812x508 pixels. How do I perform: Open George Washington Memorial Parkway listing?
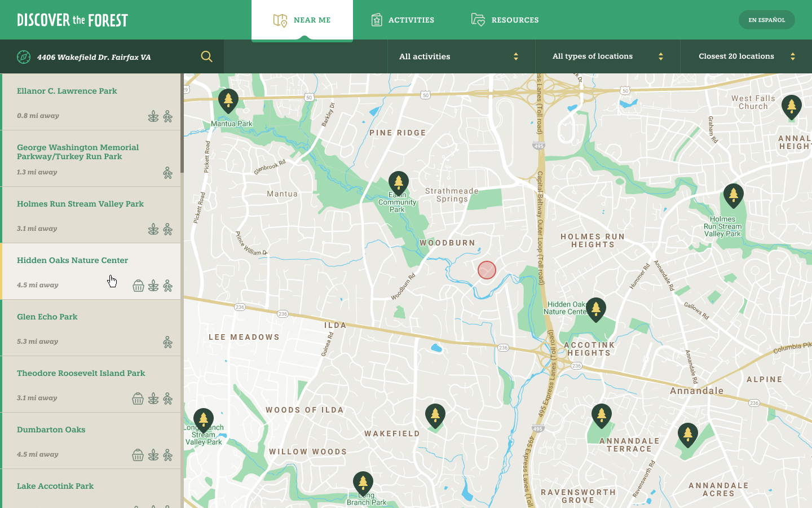[x=90, y=159]
